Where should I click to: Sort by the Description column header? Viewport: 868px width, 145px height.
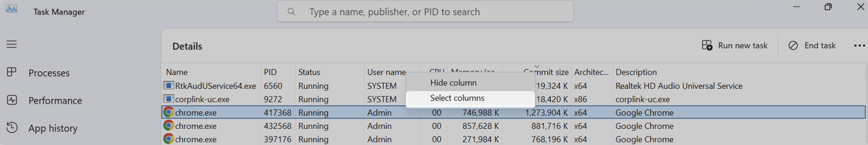coord(636,72)
